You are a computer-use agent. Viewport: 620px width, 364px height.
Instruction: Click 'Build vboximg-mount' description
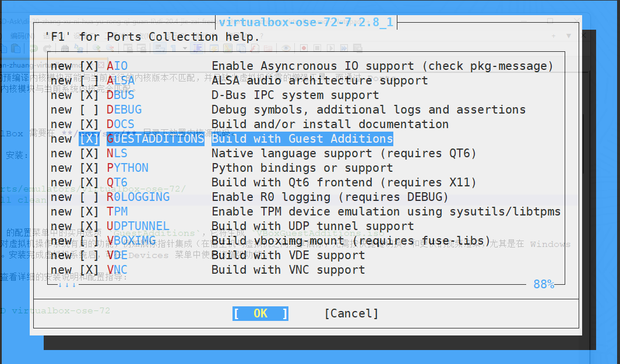[x=351, y=241]
